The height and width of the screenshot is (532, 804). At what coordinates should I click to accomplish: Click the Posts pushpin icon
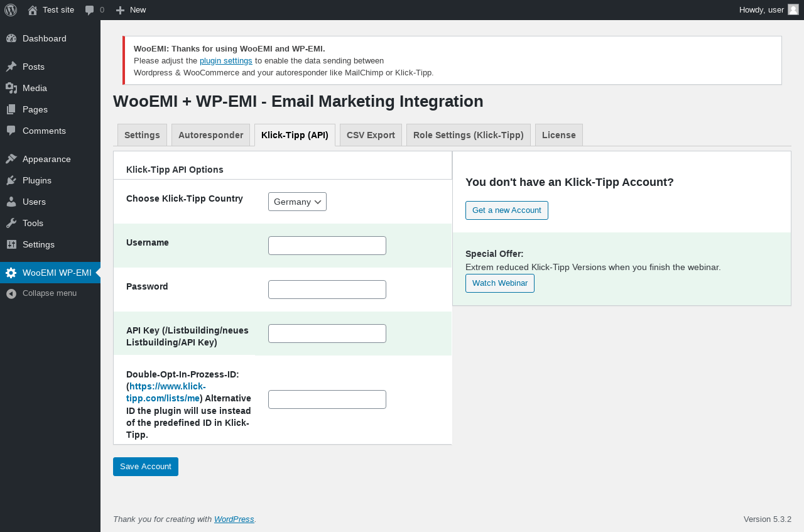coord(11,67)
